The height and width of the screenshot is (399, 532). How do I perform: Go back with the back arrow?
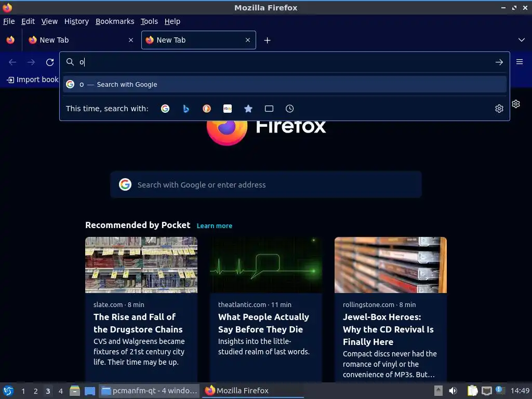point(12,62)
